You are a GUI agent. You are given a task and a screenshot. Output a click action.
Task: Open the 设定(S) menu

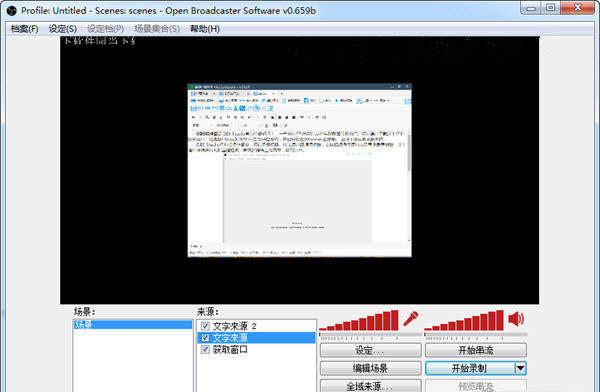pos(63,29)
